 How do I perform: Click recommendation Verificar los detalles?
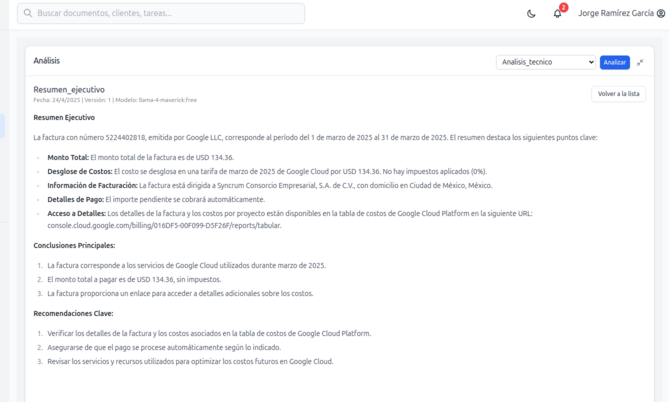(x=209, y=333)
